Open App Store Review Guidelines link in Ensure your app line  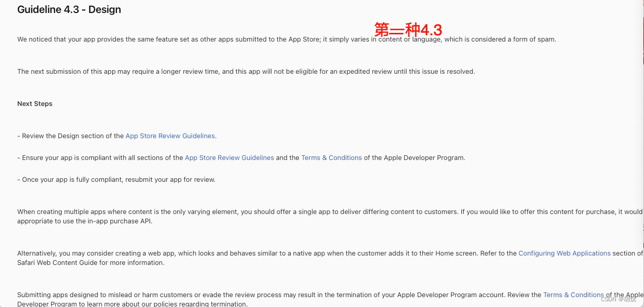click(230, 158)
